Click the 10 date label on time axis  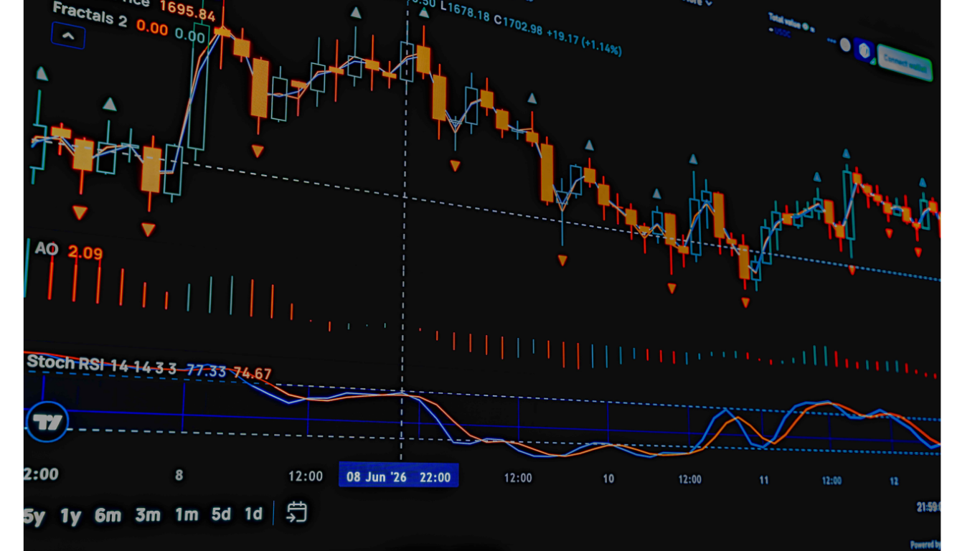coord(608,479)
